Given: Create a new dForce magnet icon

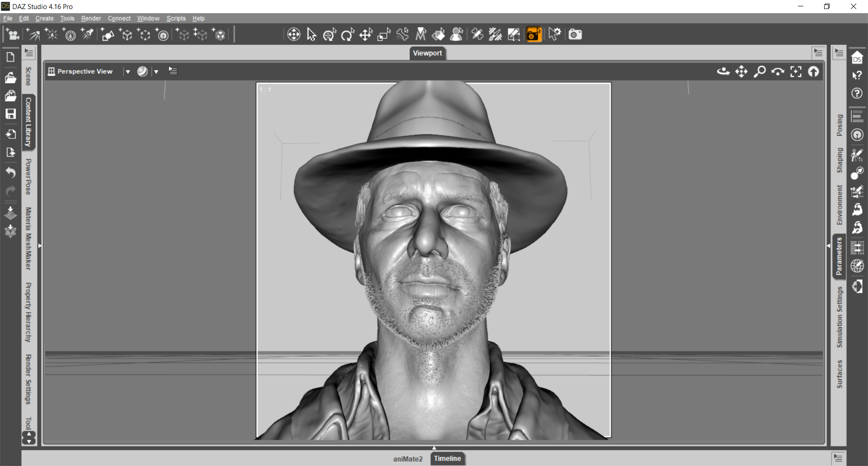Looking at the screenshot, I should point(162,34).
